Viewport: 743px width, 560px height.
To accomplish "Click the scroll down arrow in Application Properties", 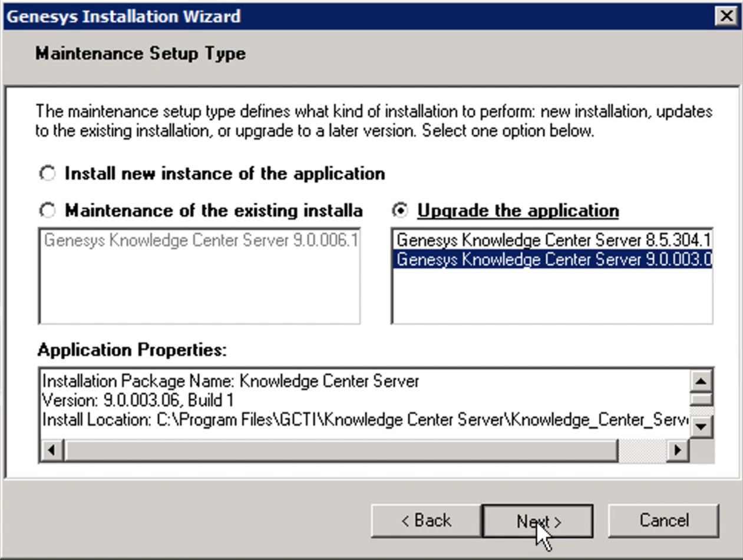I will coord(701,426).
